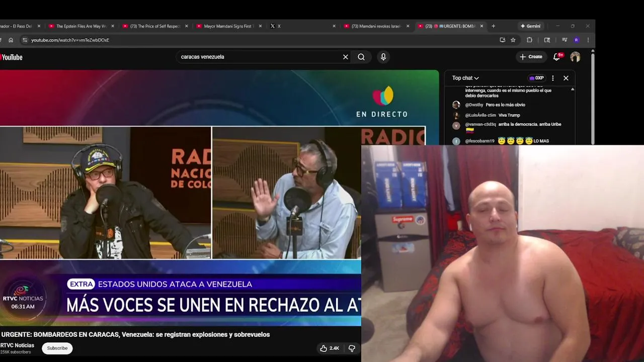Image resolution: width=644 pixels, height=362 pixels.
Task: Expand the Top chat dropdown
Action: click(x=465, y=78)
